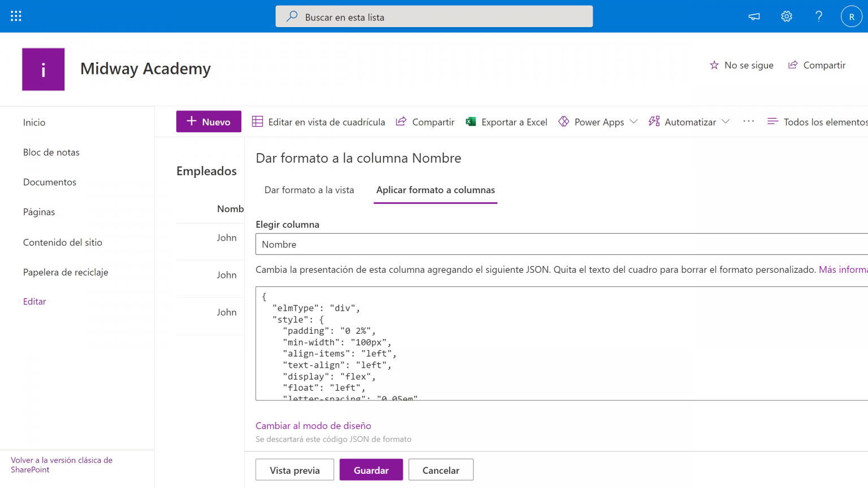Open the app launcher waffle icon
Image resolution: width=868 pixels, height=488 pixels.
(15, 16)
